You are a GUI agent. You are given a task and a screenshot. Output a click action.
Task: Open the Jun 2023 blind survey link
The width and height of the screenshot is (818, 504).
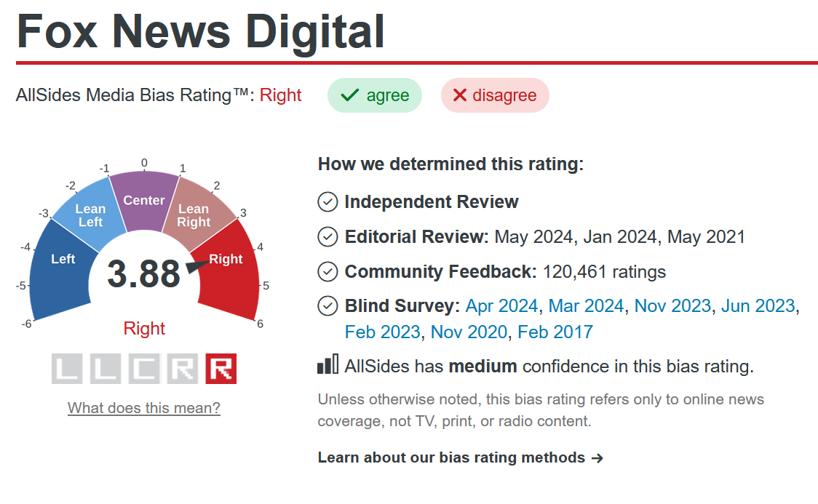758,306
